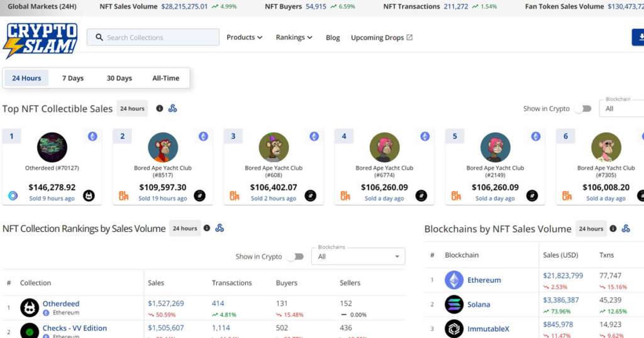
Task: Click black collection icon on Bored Ape #8517 card
Action: [199, 195]
